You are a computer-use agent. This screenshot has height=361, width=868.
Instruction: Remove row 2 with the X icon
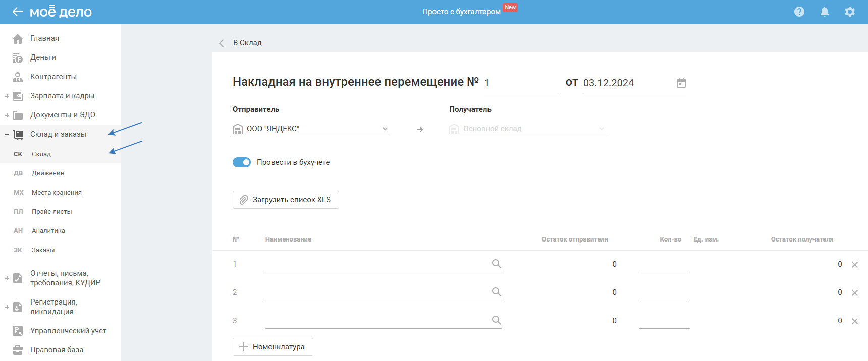854,293
